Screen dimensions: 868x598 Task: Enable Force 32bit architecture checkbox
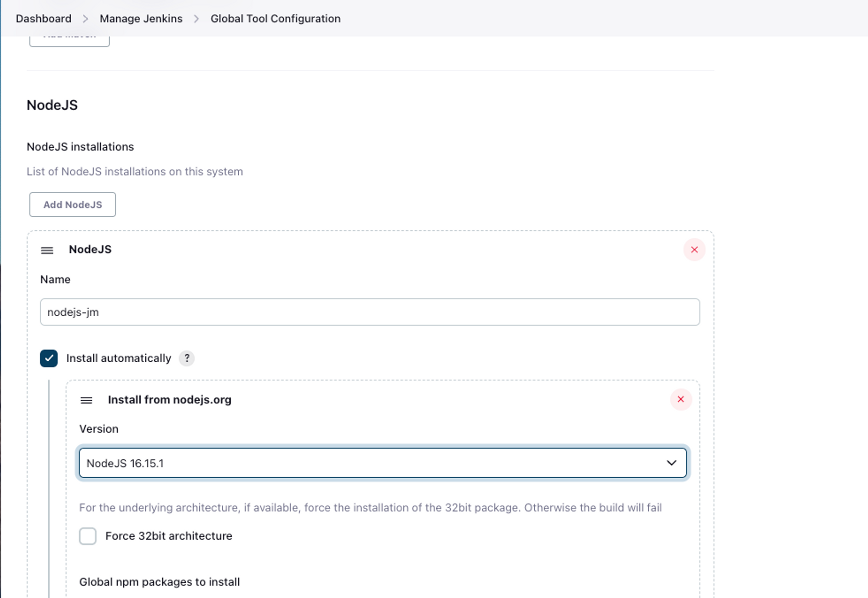88,536
